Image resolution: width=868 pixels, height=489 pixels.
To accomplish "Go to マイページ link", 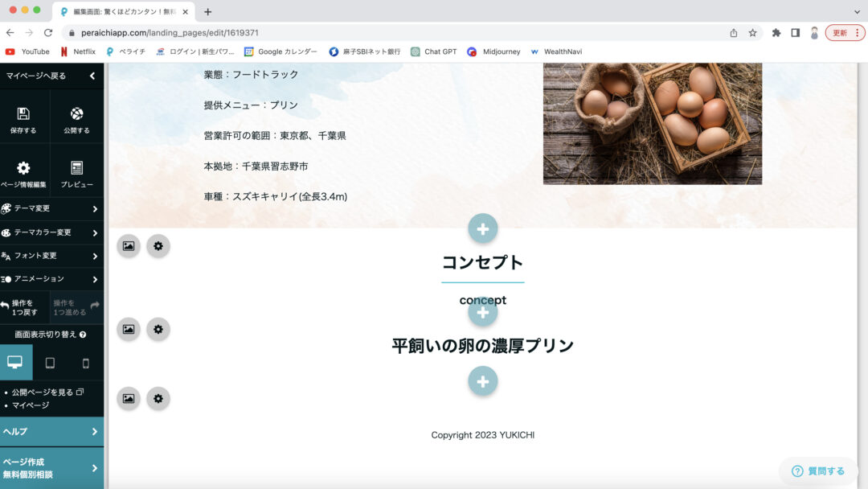I will pyautogui.click(x=31, y=405).
